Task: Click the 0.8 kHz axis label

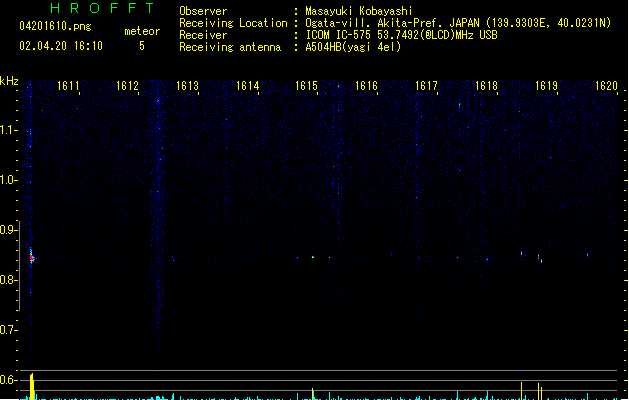Action: [x=8, y=280]
